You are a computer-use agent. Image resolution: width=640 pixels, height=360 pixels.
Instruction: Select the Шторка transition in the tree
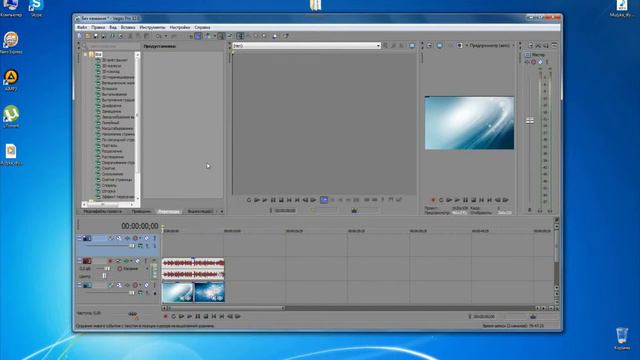tap(109, 191)
